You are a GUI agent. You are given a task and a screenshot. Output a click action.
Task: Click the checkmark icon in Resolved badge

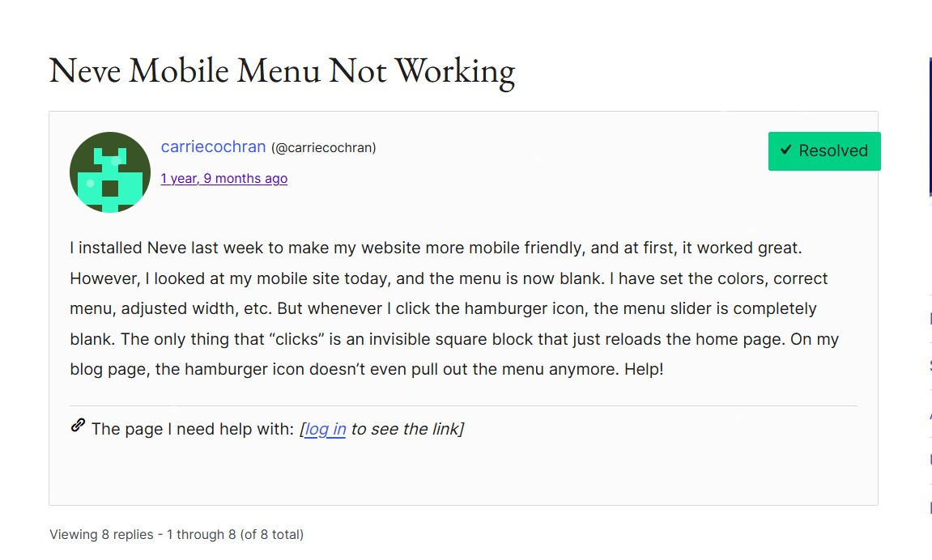pos(785,151)
